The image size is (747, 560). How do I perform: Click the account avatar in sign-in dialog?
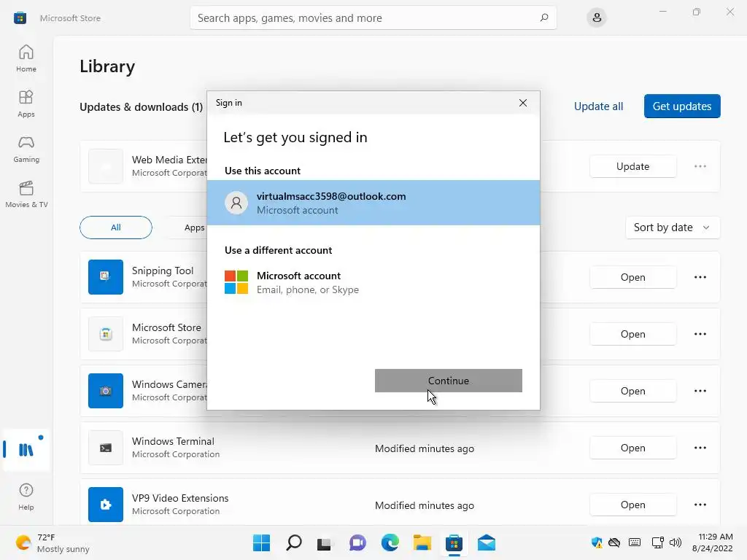pyautogui.click(x=236, y=203)
